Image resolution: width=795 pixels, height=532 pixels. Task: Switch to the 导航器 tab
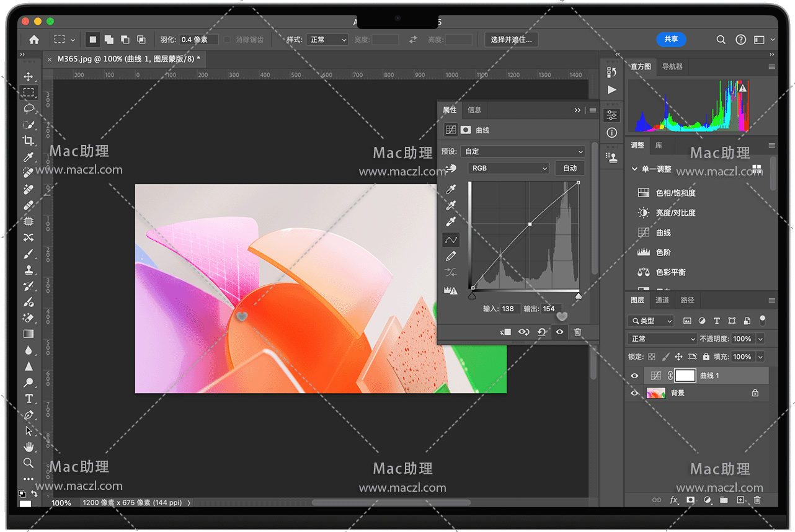[672, 66]
